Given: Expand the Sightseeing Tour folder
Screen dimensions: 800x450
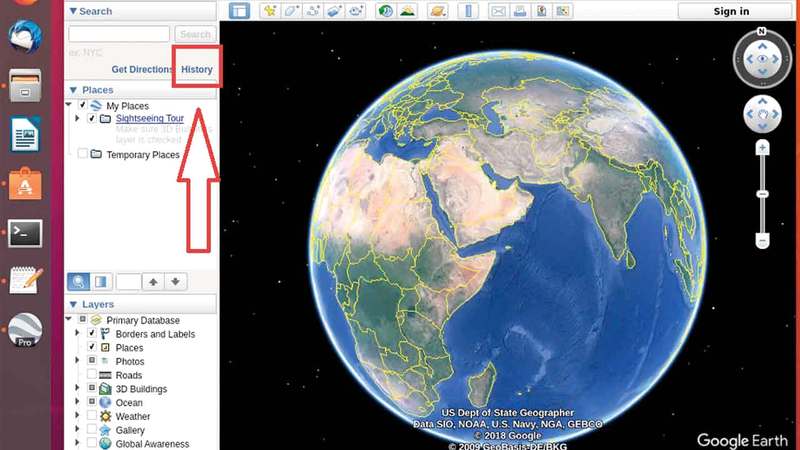Looking at the screenshot, I should 78,118.
